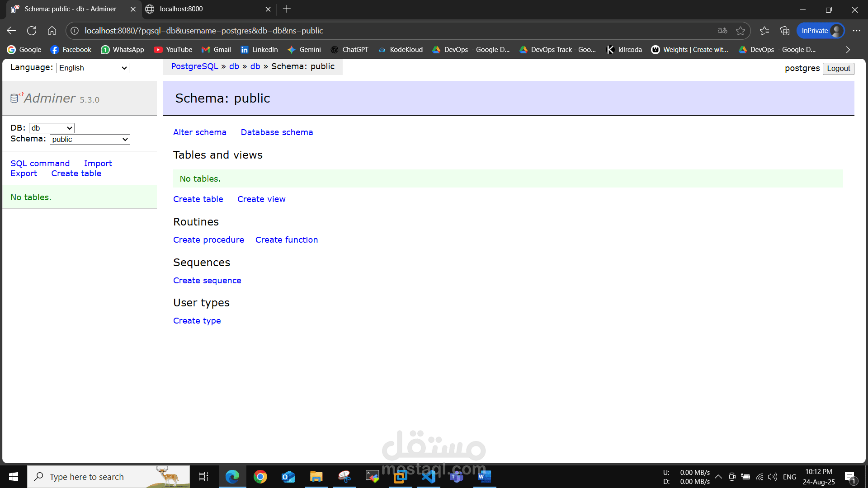Screen dimensions: 868x488
Task: Open DB selector dropdown
Action: click(x=52, y=128)
